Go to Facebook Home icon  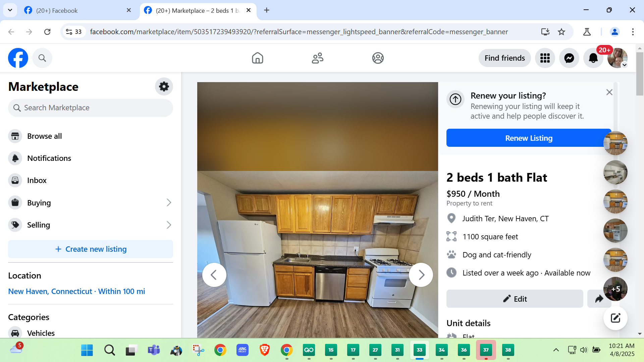pos(257,58)
